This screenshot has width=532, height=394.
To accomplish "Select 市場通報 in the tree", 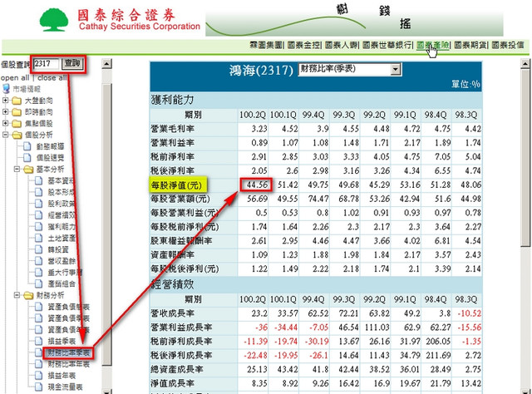I will click(27, 89).
